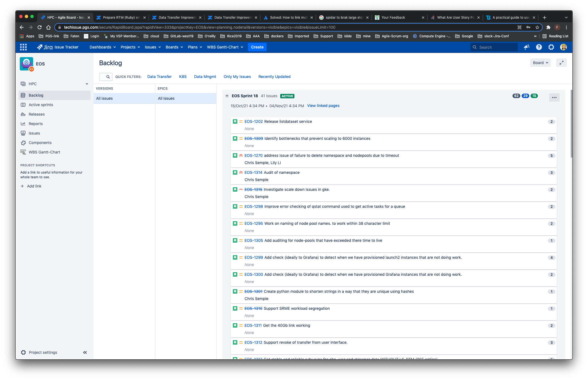Open the Jira app switcher grid

pos(23,47)
